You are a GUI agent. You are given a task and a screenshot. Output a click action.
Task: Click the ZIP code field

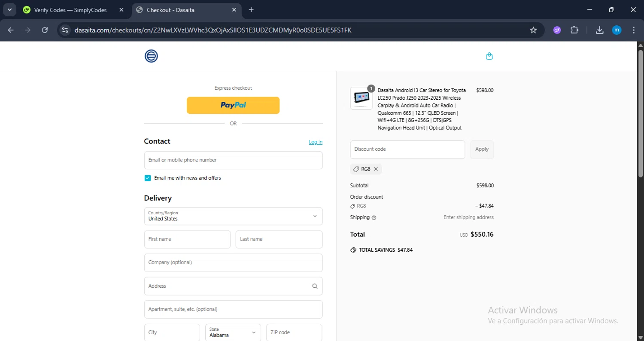pyautogui.click(x=294, y=332)
